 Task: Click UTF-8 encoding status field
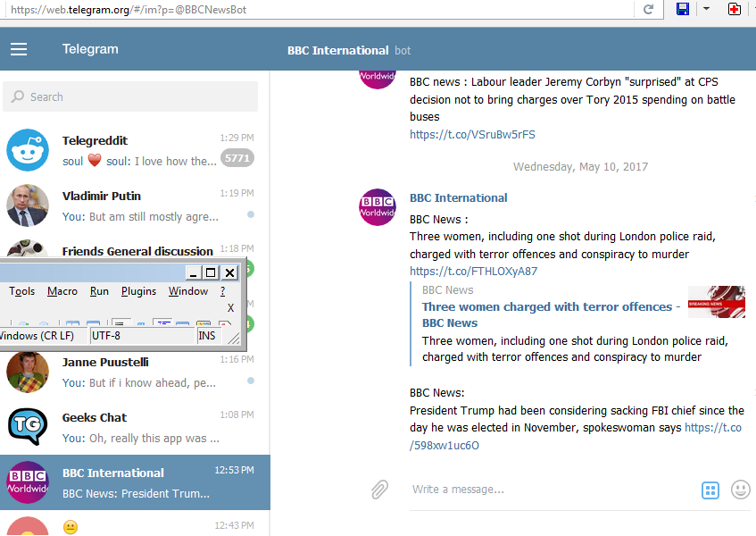click(143, 335)
